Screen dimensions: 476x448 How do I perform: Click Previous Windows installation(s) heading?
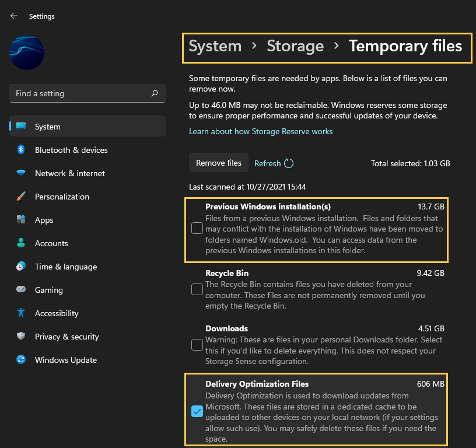coord(268,206)
